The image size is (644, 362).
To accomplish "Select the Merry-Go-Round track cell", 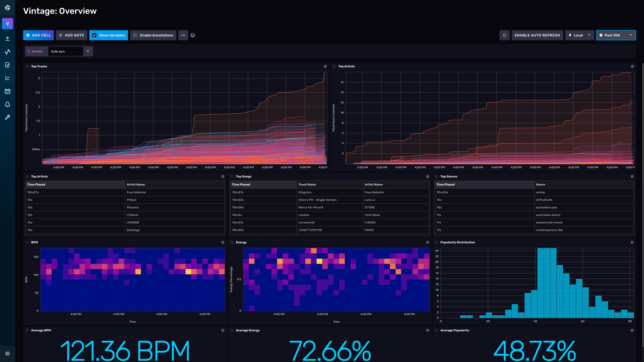I will pyautogui.click(x=330, y=207).
